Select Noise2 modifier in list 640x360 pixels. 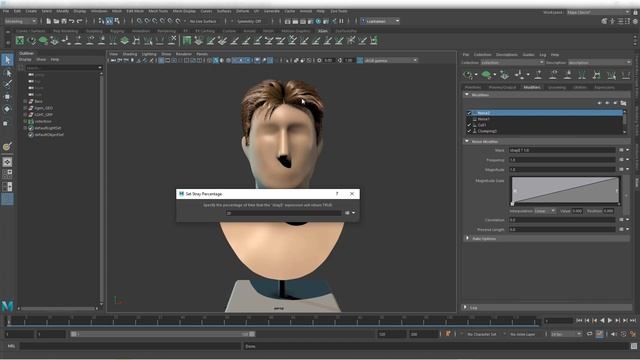point(544,113)
